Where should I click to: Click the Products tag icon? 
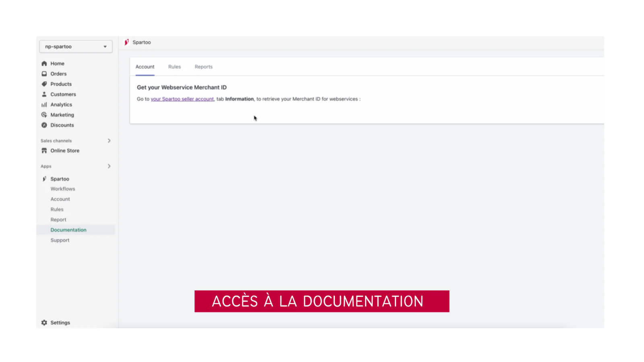(x=44, y=84)
